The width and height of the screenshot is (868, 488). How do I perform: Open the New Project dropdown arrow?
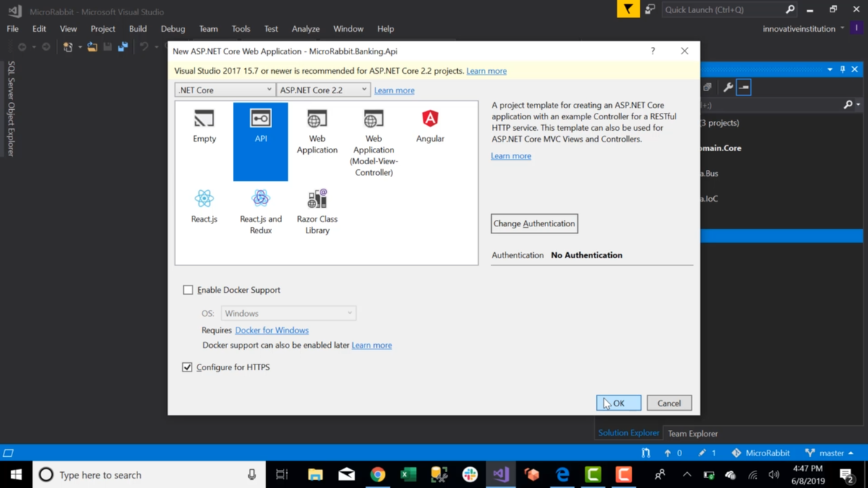pos(80,47)
